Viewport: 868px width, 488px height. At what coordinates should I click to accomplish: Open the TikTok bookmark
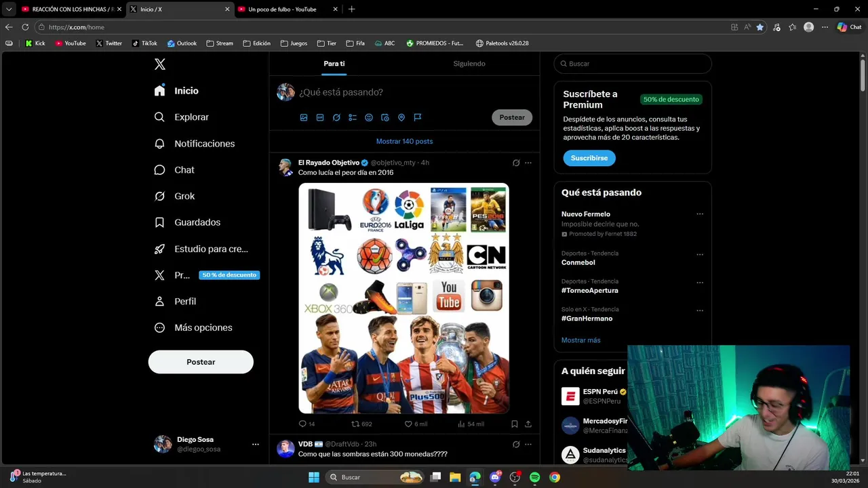pyautogui.click(x=144, y=43)
